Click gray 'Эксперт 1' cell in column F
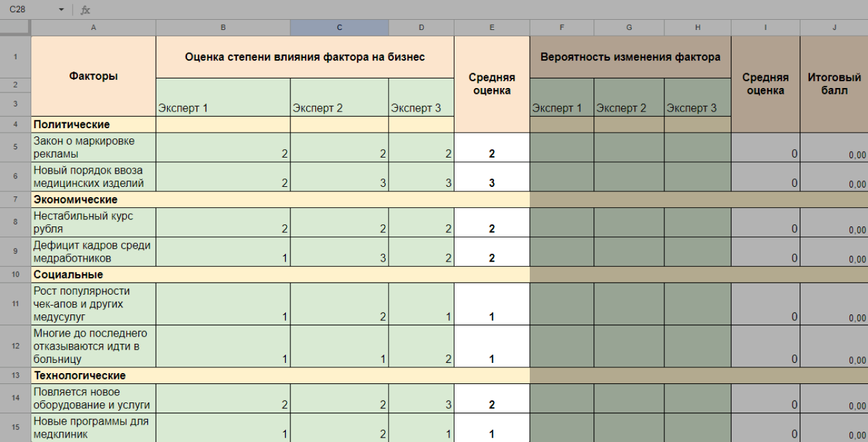868x442 pixels. [562, 98]
